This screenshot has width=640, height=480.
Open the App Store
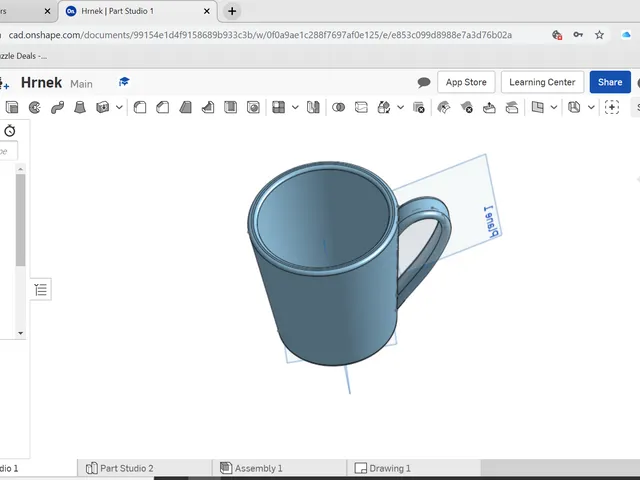pyautogui.click(x=466, y=82)
